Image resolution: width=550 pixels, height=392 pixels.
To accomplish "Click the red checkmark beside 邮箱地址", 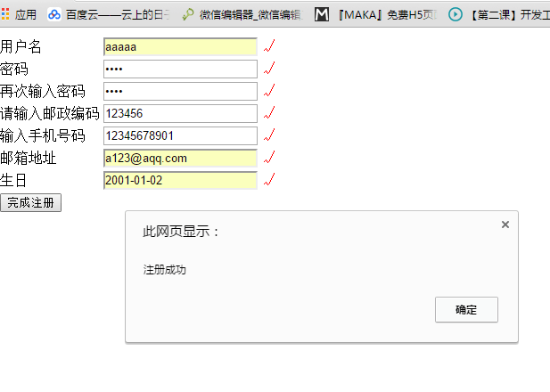I will [269, 158].
